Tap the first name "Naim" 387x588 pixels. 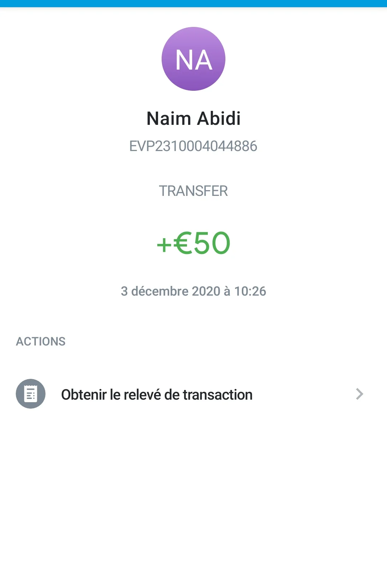tap(169, 118)
